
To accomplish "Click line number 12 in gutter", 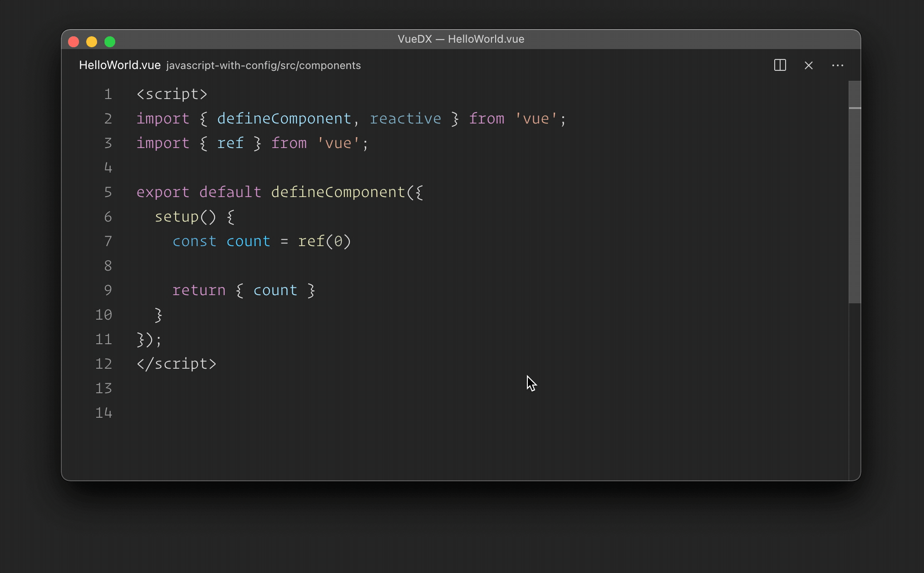I will (103, 364).
